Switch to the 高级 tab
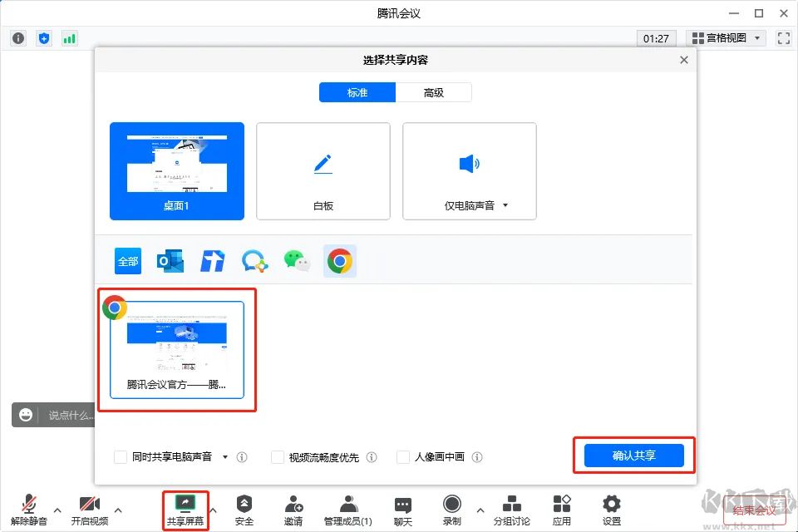 pos(433,92)
